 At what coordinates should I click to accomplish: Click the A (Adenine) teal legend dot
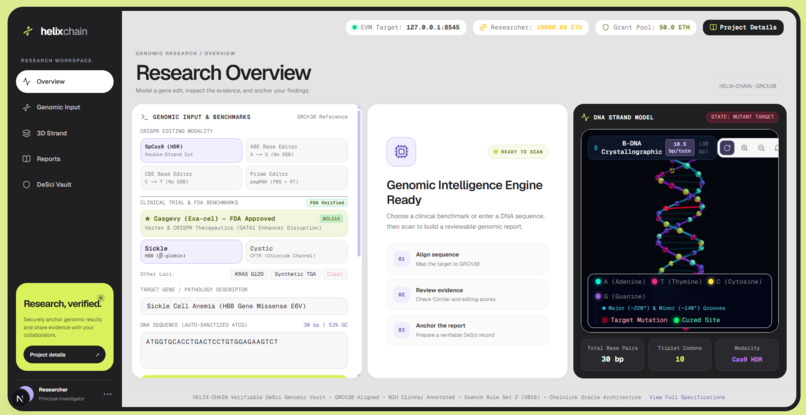pos(598,282)
